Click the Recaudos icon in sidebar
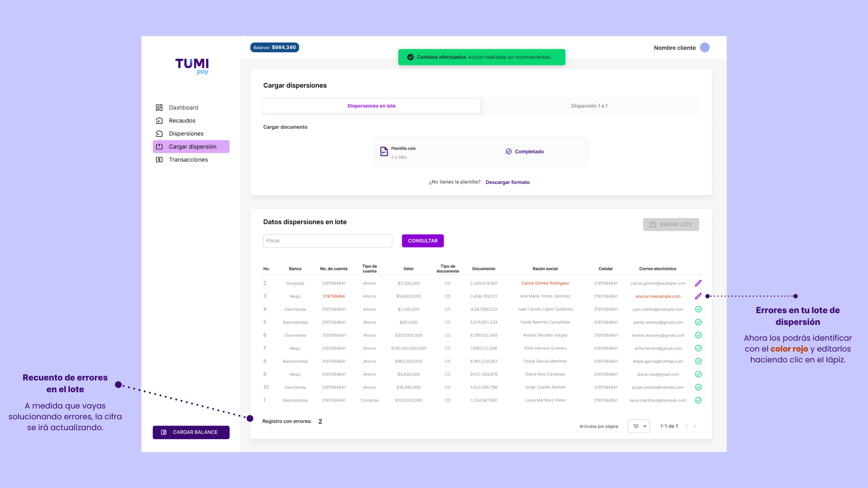 [x=159, y=121]
